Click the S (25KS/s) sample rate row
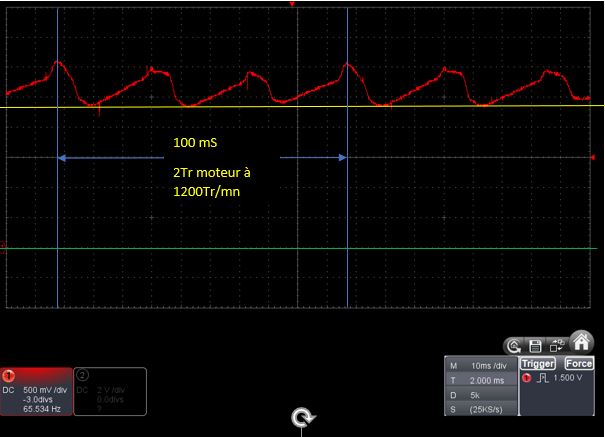 click(x=481, y=409)
